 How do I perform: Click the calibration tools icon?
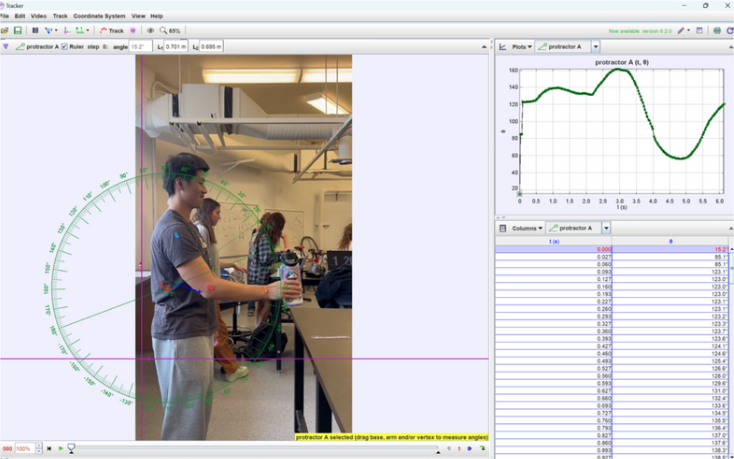pos(51,30)
